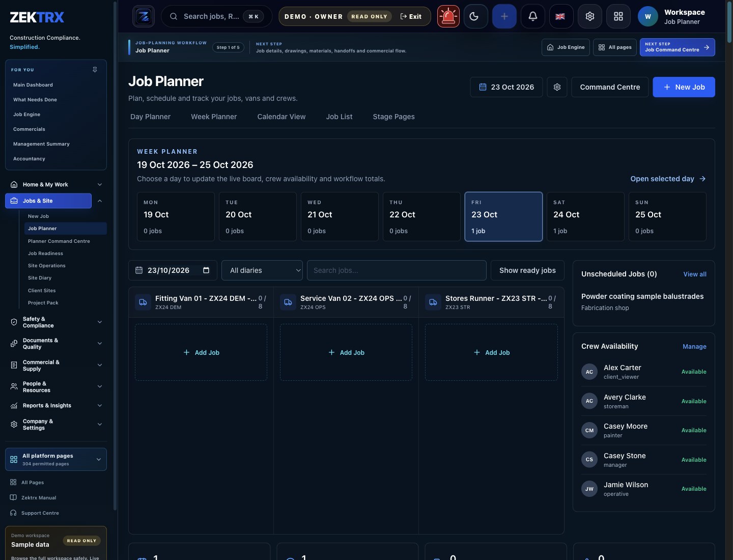Click the Open selected day link
Image resolution: width=733 pixels, height=560 pixels.
click(x=668, y=179)
